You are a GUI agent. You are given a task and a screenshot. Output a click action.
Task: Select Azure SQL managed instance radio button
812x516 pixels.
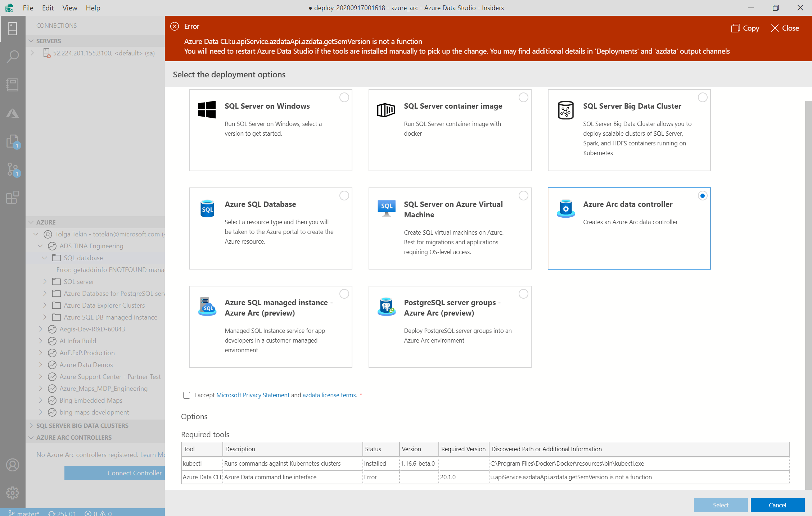[344, 294]
